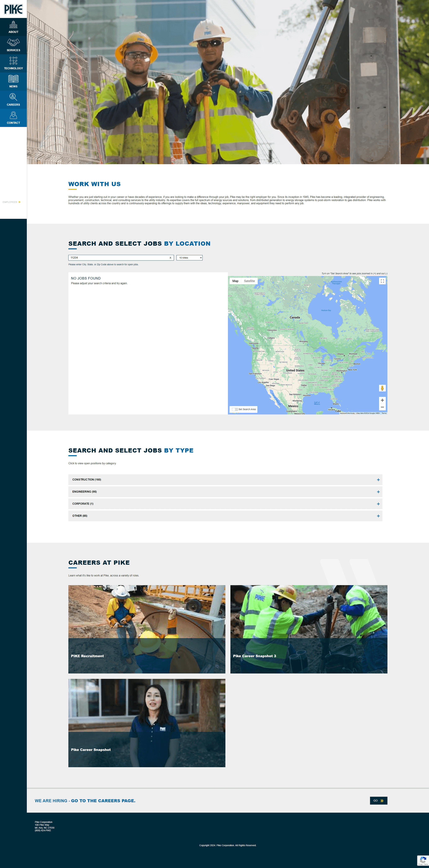This screenshot has height=868, width=429.
Task: Click the reCAPTCHA badge
Action: [x=423, y=860]
